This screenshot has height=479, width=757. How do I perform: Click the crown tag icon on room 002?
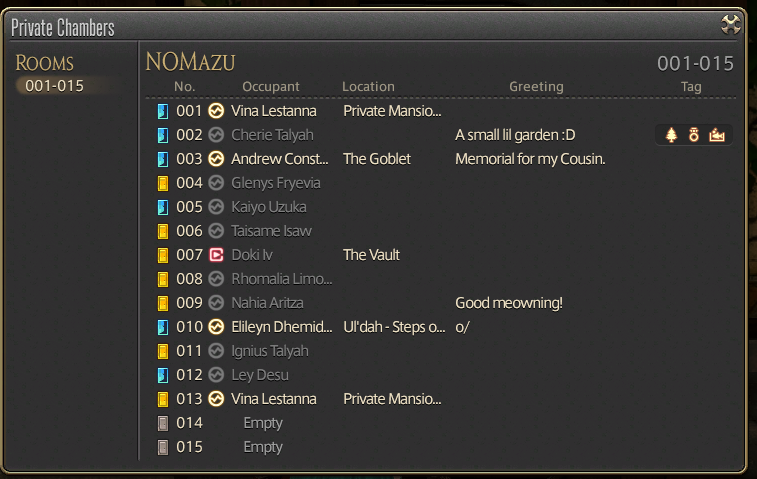pos(717,135)
